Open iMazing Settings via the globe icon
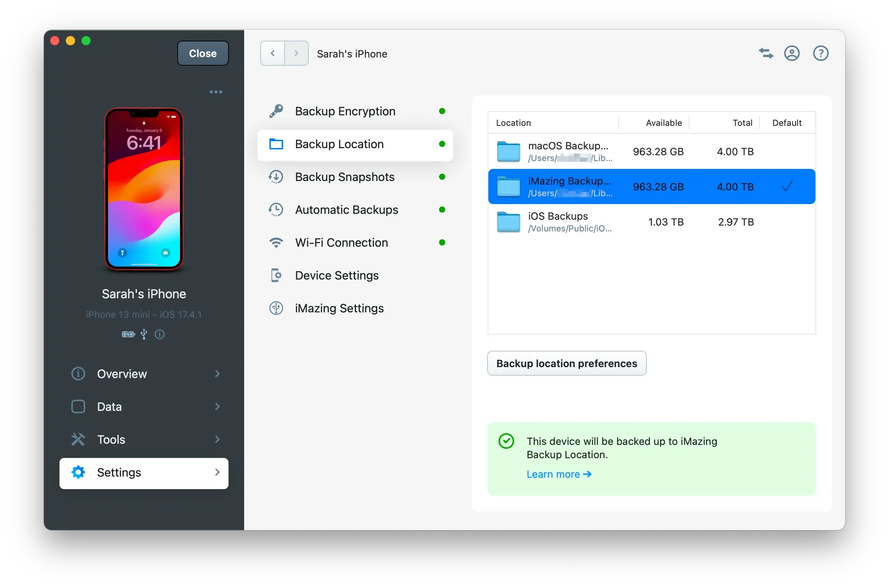Screen dimensions: 889x588 point(276,308)
